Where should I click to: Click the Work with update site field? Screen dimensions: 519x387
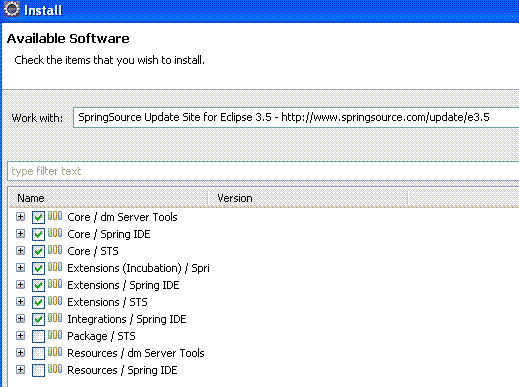[296, 117]
